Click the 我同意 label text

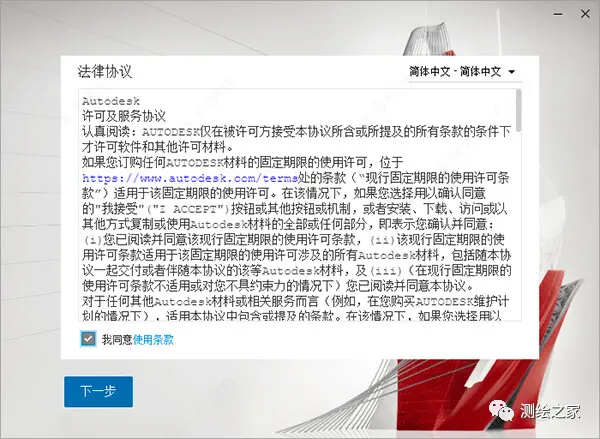pyautogui.click(x=117, y=339)
